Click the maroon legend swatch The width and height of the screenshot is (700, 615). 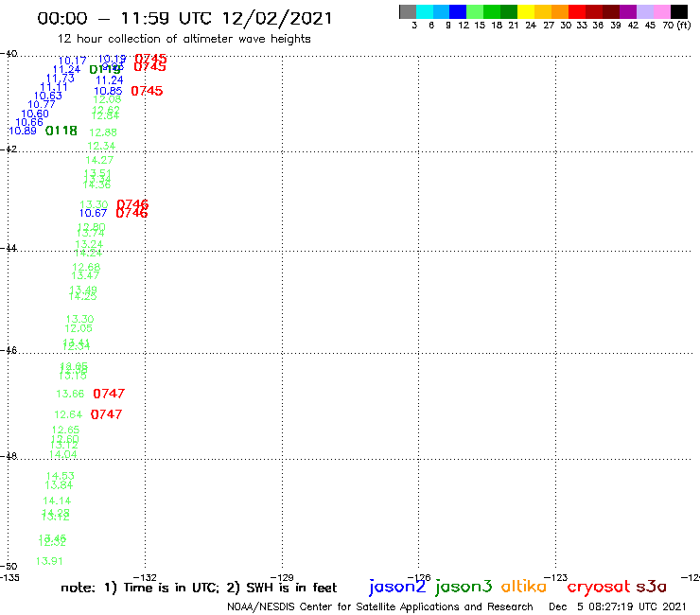[x=611, y=11]
